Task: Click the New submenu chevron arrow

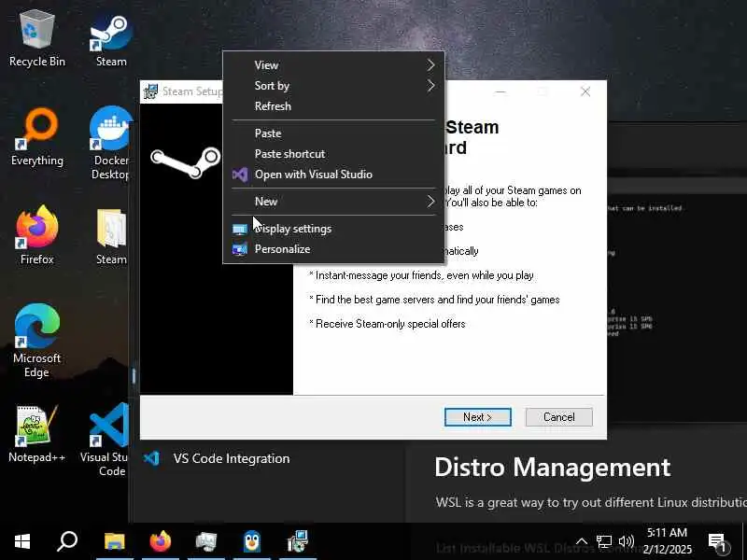Action: coord(430,202)
